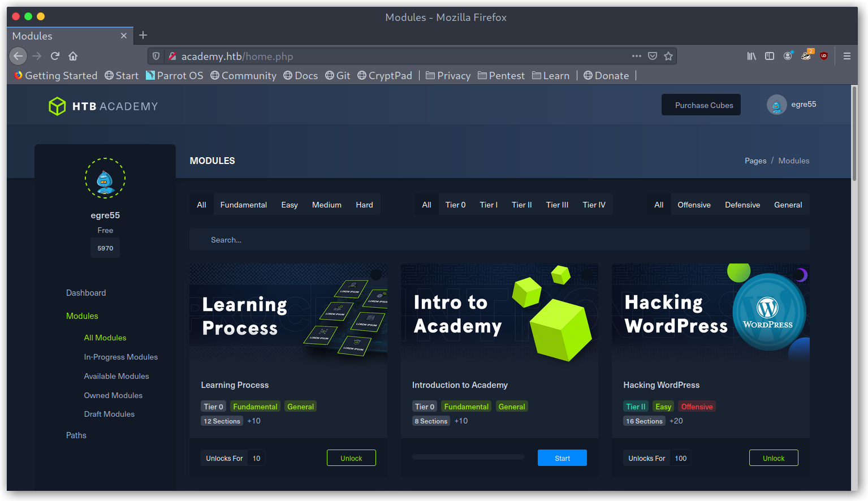Viewport: 868px width, 501px height.
Task: Open the Library toolbar icon
Action: (x=752, y=56)
